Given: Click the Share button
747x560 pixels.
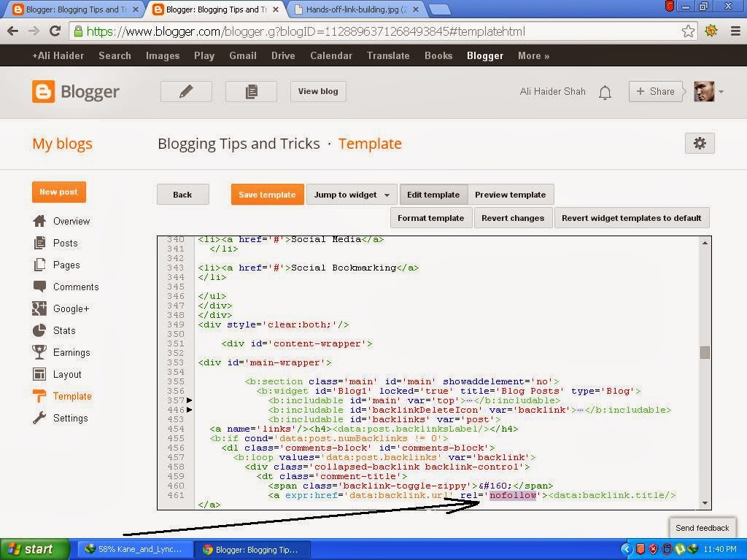Looking at the screenshot, I should 656,91.
